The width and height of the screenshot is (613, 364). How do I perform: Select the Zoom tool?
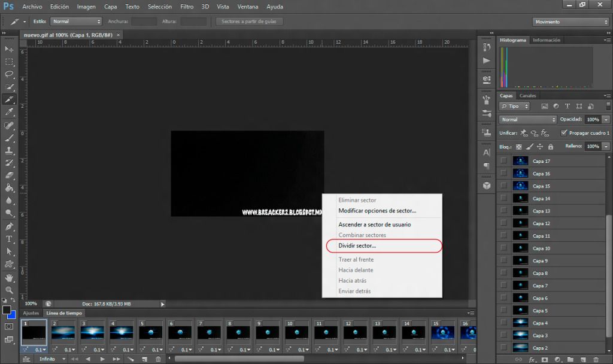click(x=9, y=290)
